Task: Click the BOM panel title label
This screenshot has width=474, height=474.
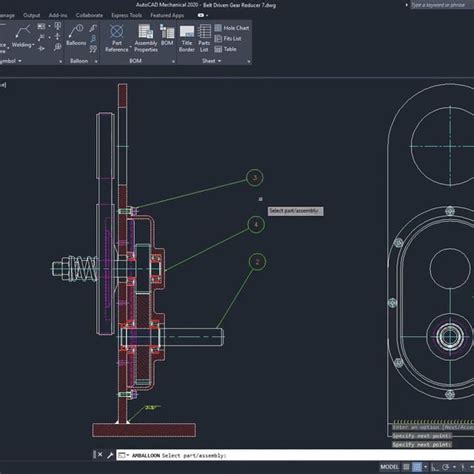Action: point(135,61)
